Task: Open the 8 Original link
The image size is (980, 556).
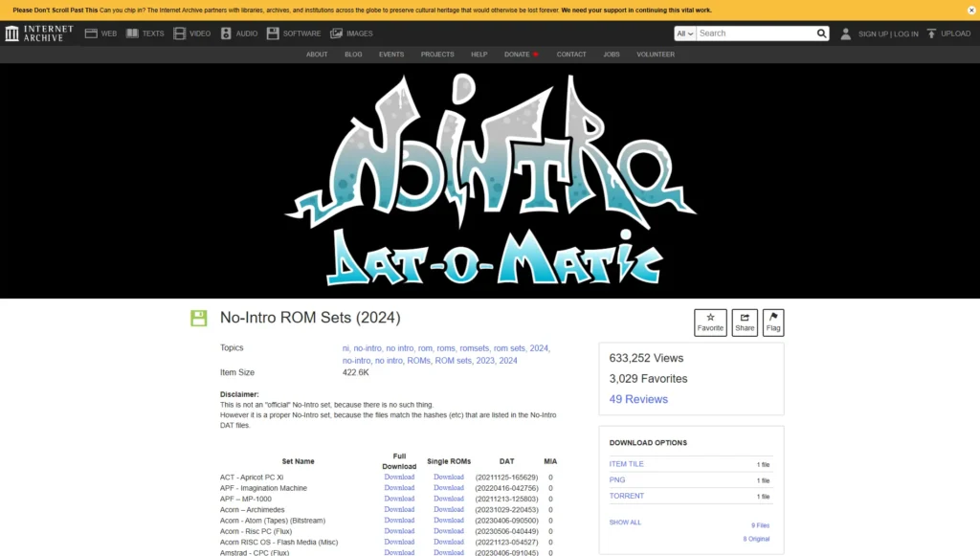Action: coord(756,539)
